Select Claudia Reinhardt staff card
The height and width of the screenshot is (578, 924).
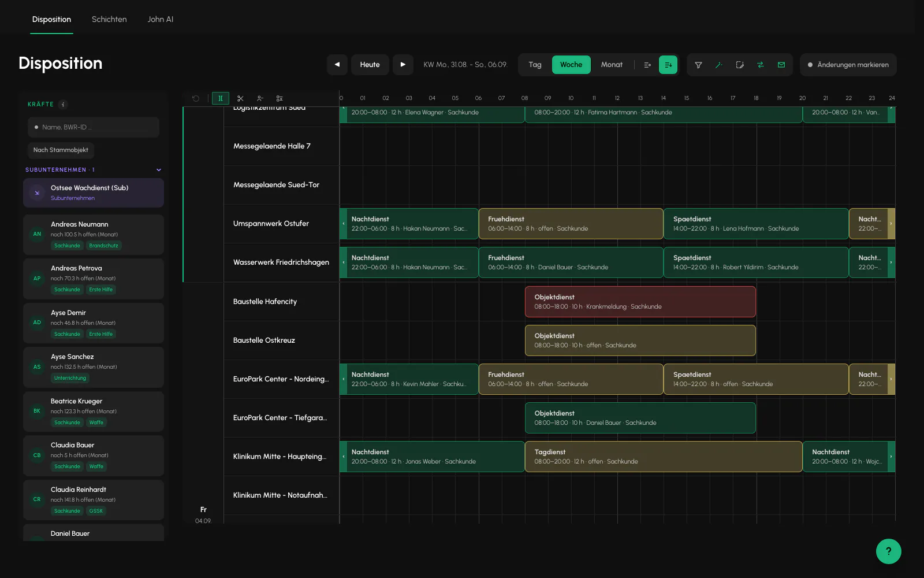94,500
